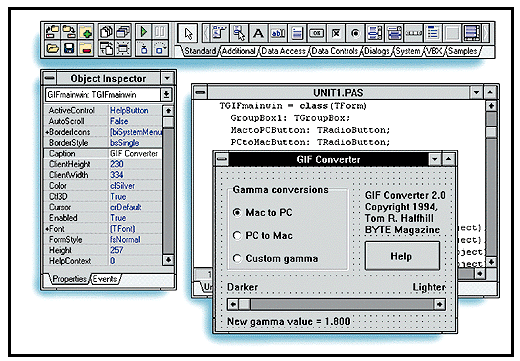Click the gamma scrollbar left arrow (Darker)
Viewport: 520px width, 361px height.
pos(233,304)
